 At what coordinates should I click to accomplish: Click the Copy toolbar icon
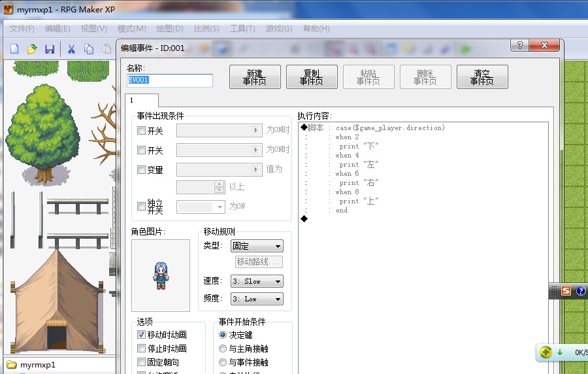[x=89, y=49]
